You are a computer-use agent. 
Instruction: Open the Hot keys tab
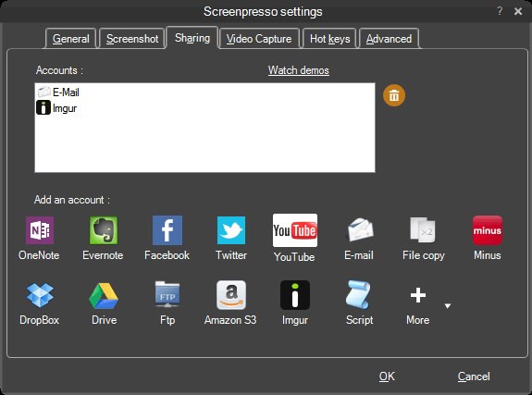tap(329, 39)
